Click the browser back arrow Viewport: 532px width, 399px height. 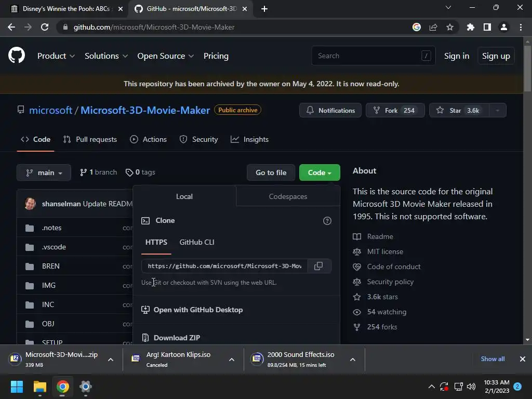pos(11,27)
